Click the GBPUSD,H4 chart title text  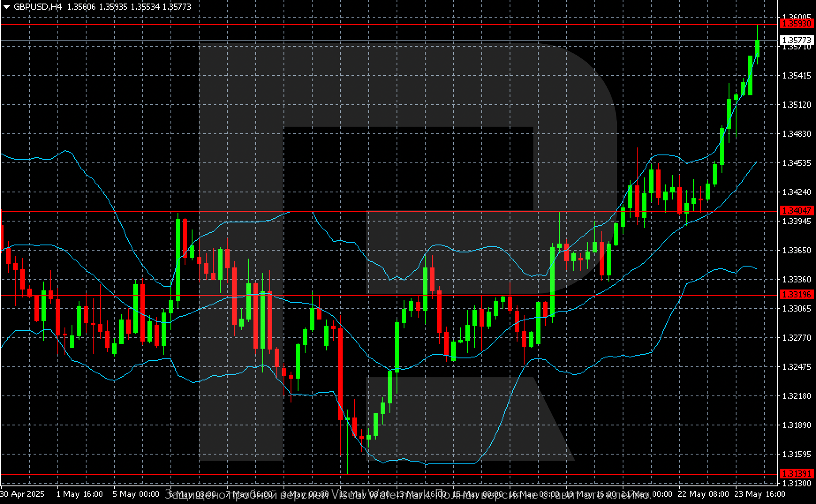tap(38, 7)
